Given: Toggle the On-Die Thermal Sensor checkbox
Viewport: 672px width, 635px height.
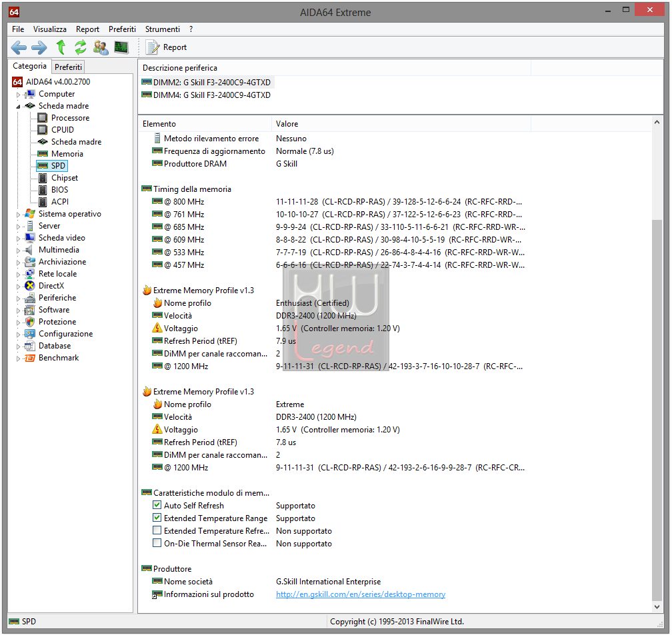Looking at the screenshot, I should click(x=157, y=543).
